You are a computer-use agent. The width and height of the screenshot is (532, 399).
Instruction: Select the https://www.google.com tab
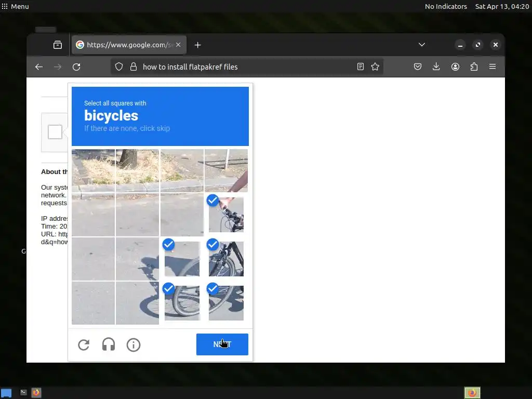[x=129, y=45]
